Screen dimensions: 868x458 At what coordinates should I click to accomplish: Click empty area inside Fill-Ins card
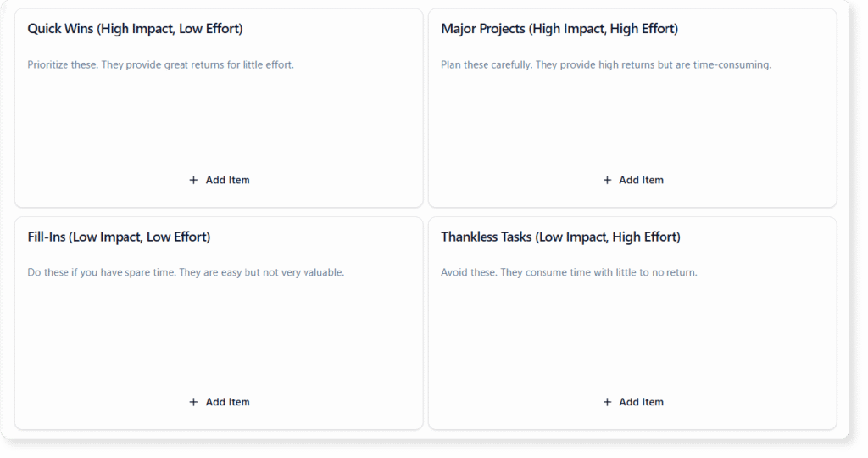219,335
